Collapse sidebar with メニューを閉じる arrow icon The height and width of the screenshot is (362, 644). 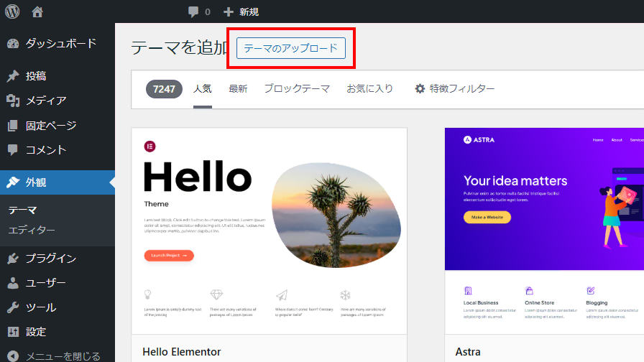coord(13,356)
